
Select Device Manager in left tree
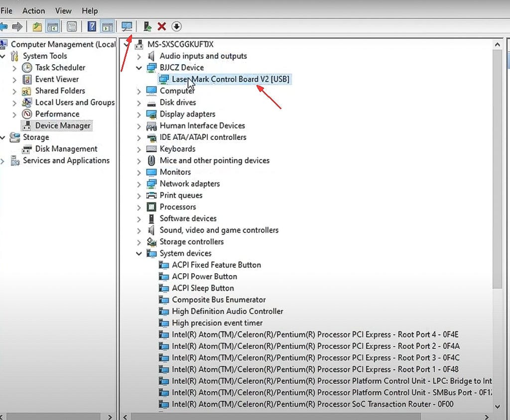pyautogui.click(x=63, y=126)
